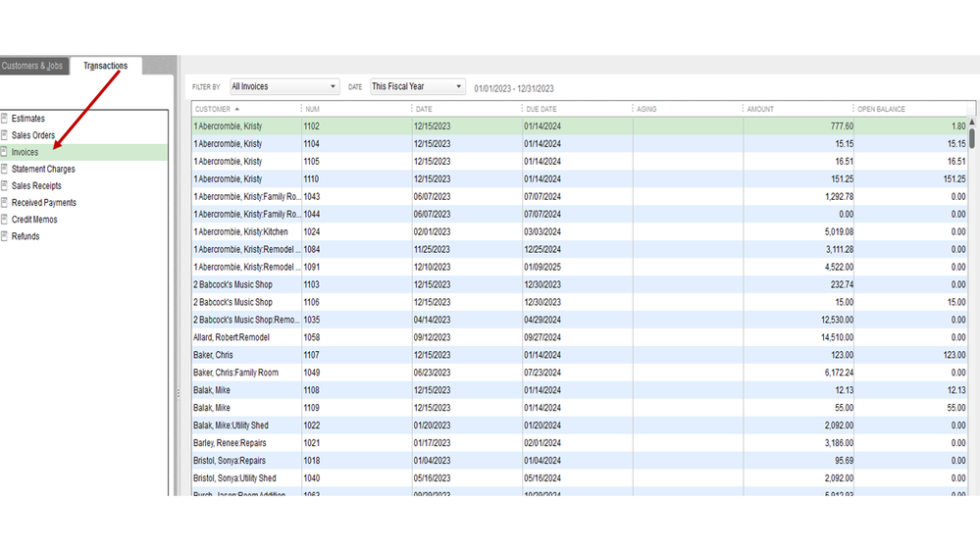Click the vertical scrollbar up arrow
The height and width of the screenshot is (551, 980).
coord(972,124)
